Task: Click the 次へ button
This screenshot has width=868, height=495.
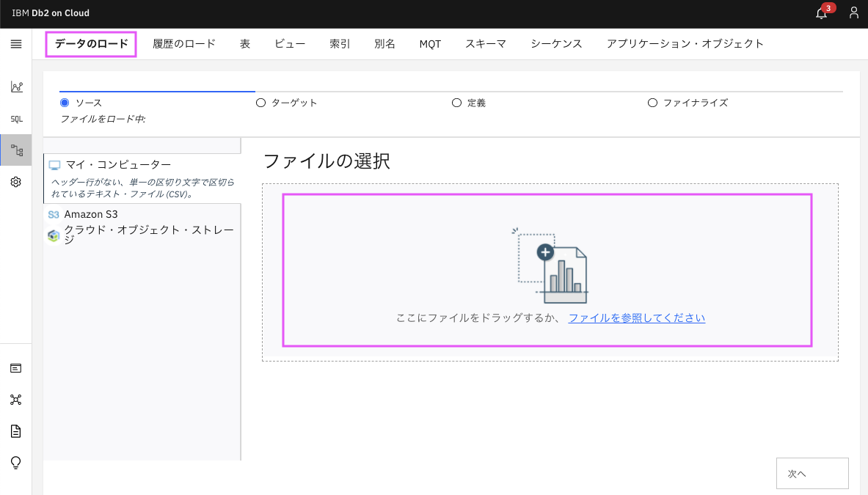Action: pos(812,474)
